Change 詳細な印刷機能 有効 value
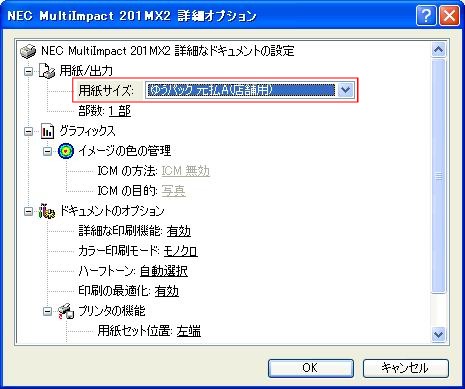Image resolution: width=465 pixels, height=389 pixels. point(179,231)
